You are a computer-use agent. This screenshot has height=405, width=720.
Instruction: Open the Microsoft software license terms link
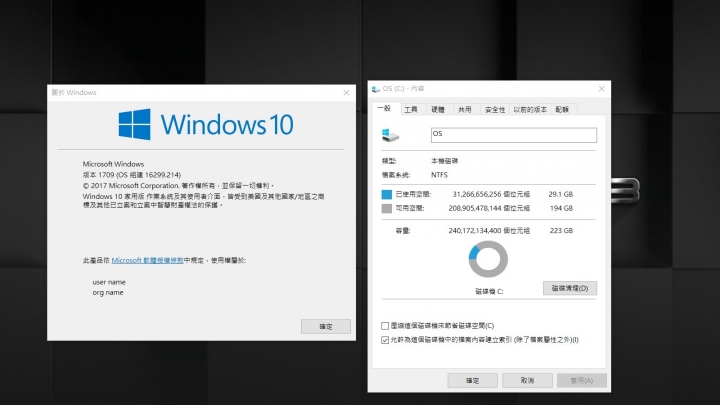[147, 260]
